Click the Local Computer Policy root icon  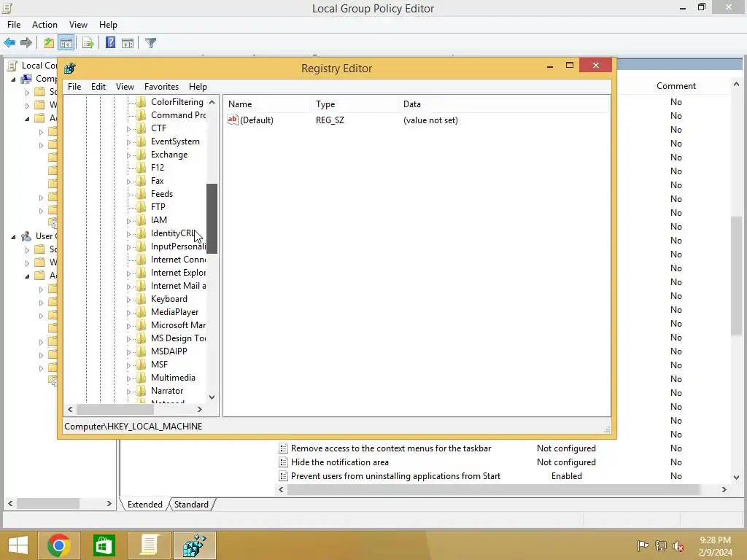[x=12, y=66]
